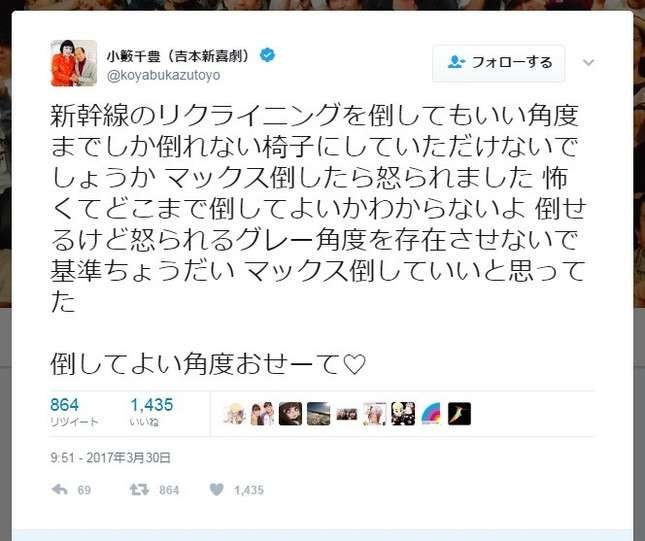Open the @koyabukazutoyo handle link
The image size is (645, 541).
click(163, 76)
